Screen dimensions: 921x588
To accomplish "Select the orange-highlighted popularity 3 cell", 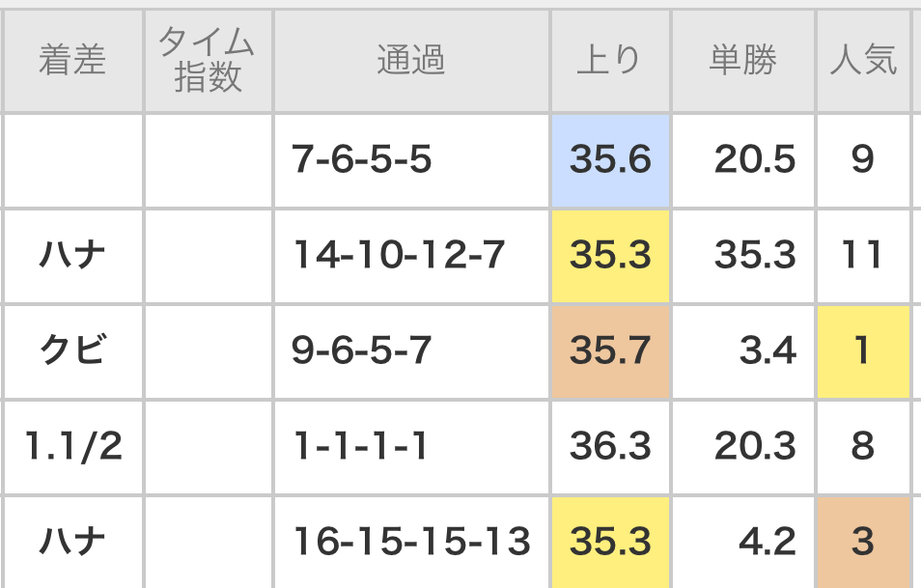I will point(863,542).
